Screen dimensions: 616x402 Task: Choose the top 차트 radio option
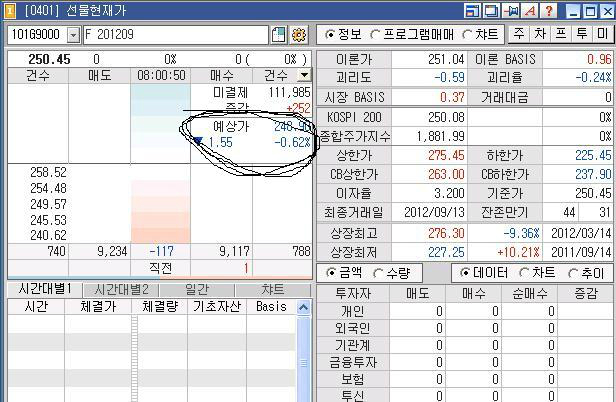tap(468, 34)
